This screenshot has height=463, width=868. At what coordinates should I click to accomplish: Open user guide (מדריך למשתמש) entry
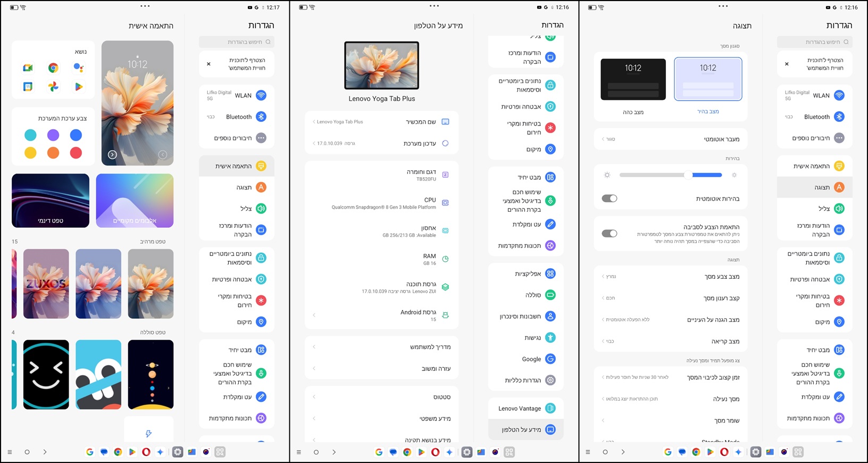click(x=381, y=347)
